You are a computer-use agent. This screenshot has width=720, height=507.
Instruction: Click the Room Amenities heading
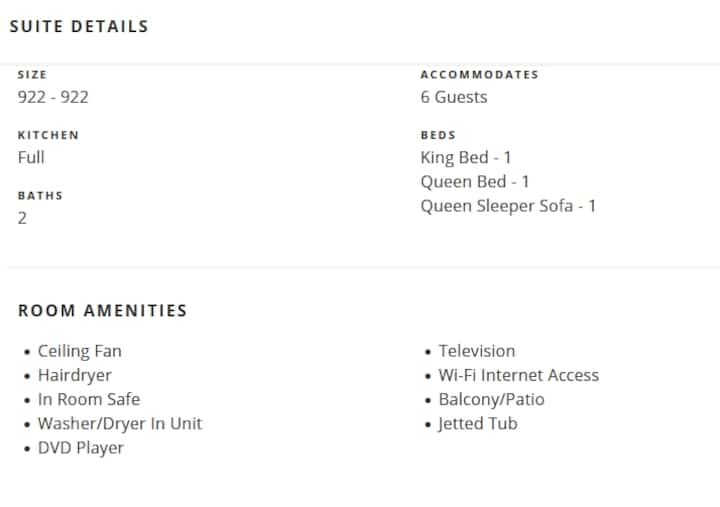click(x=103, y=311)
